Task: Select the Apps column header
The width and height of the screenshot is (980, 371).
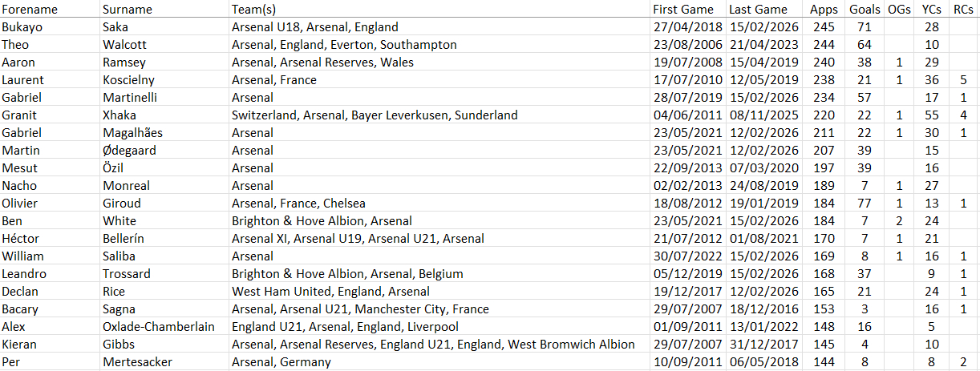Action: tap(824, 10)
